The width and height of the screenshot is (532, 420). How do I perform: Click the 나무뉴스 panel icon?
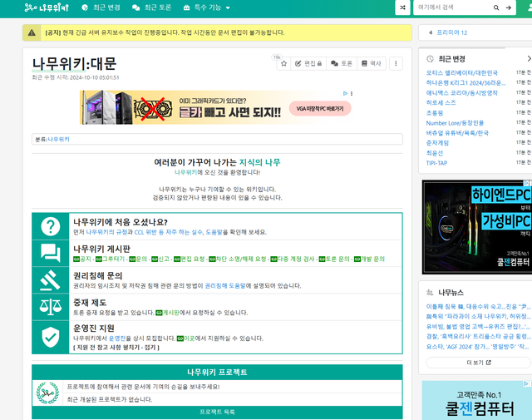[430, 292]
